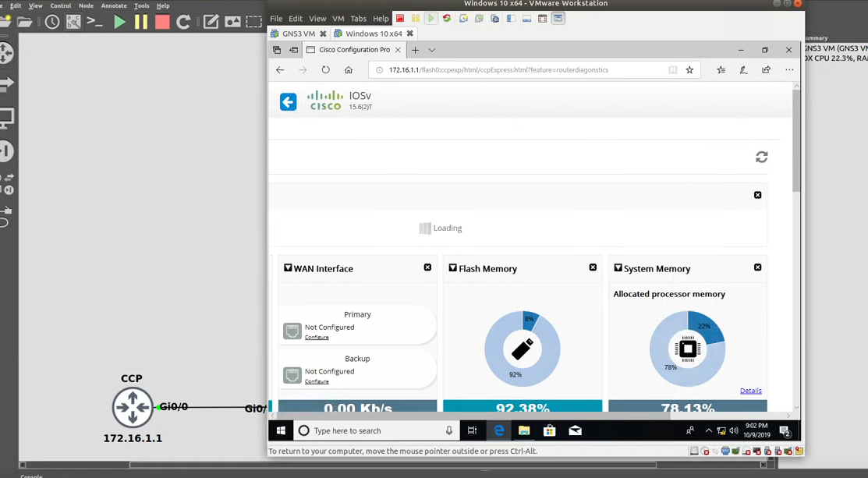
Task: Open the new tab dropdown chevron
Action: (431, 49)
